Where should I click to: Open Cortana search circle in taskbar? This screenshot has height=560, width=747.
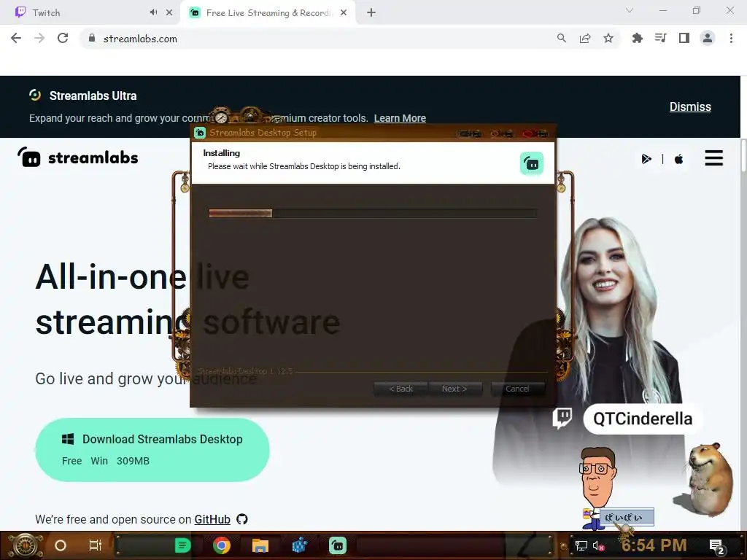click(x=61, y=545)
